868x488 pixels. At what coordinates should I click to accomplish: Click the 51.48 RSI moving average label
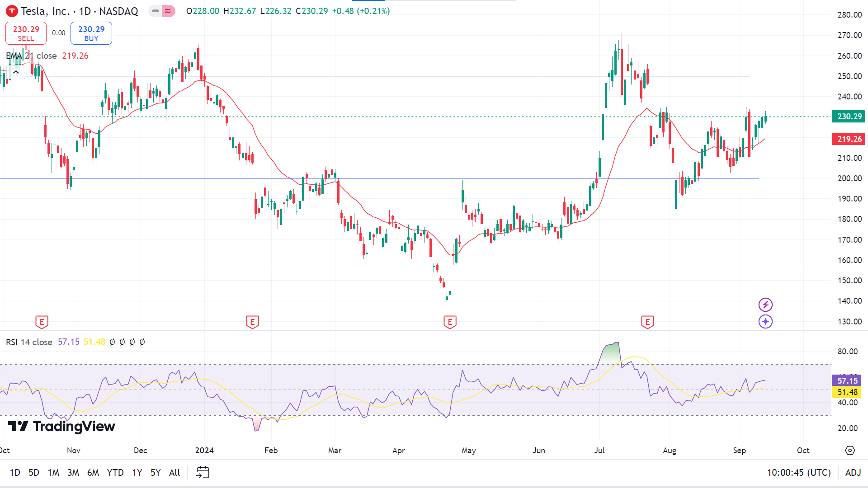(847, 392)
